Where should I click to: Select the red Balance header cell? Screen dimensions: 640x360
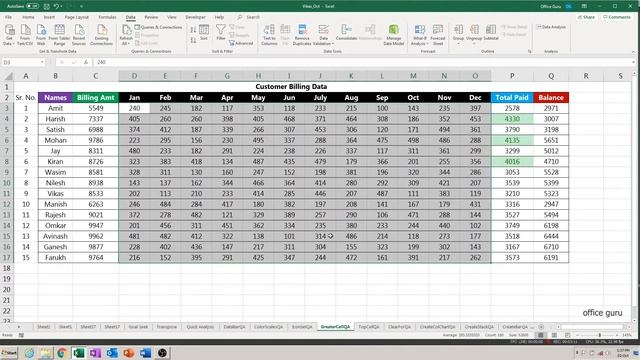pyautogui.click(x=551, y=98)
